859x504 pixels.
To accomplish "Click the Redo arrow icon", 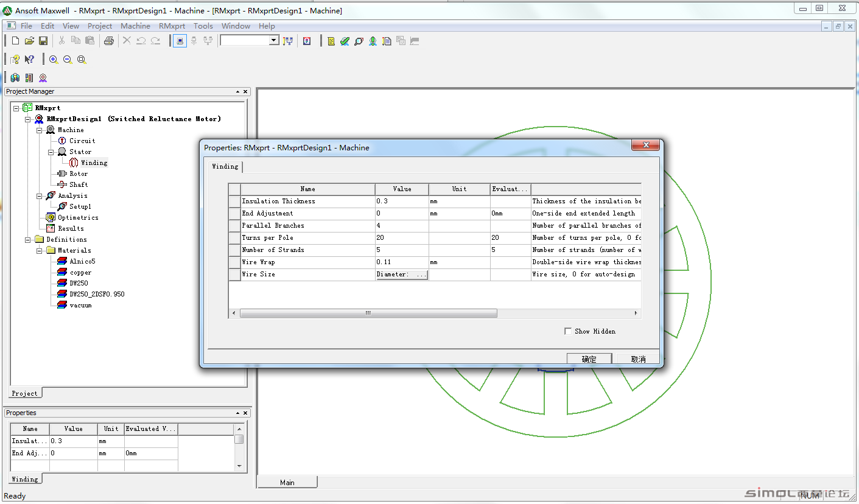I will point(155,41).
